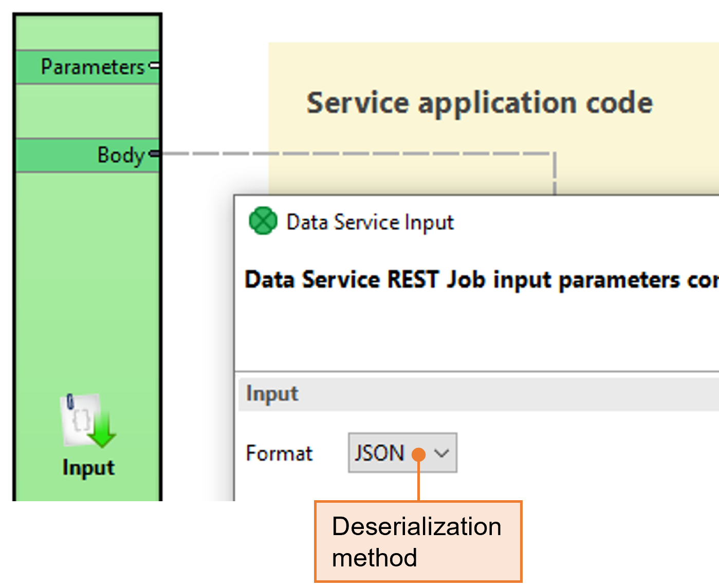Click the Deserialization method callout box
Viewport: 719px width, 588px height.
[418, 542]
